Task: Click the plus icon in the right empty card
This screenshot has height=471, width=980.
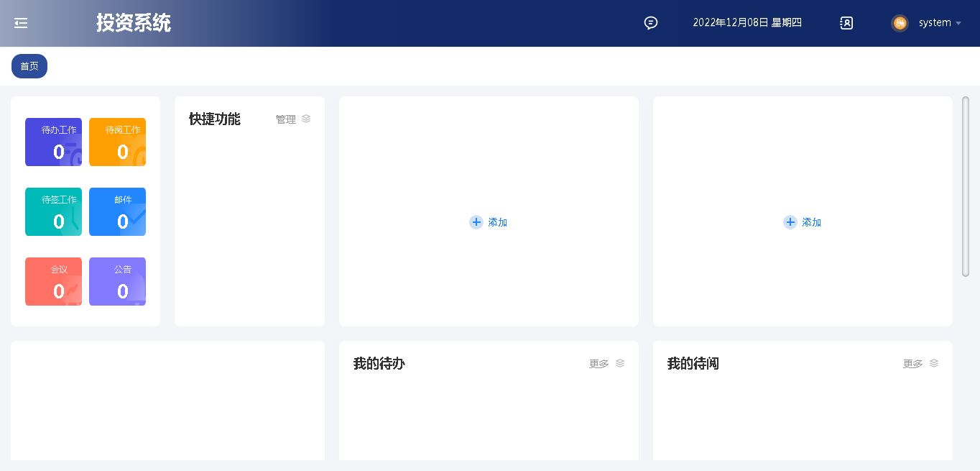Action: (790, 222)
